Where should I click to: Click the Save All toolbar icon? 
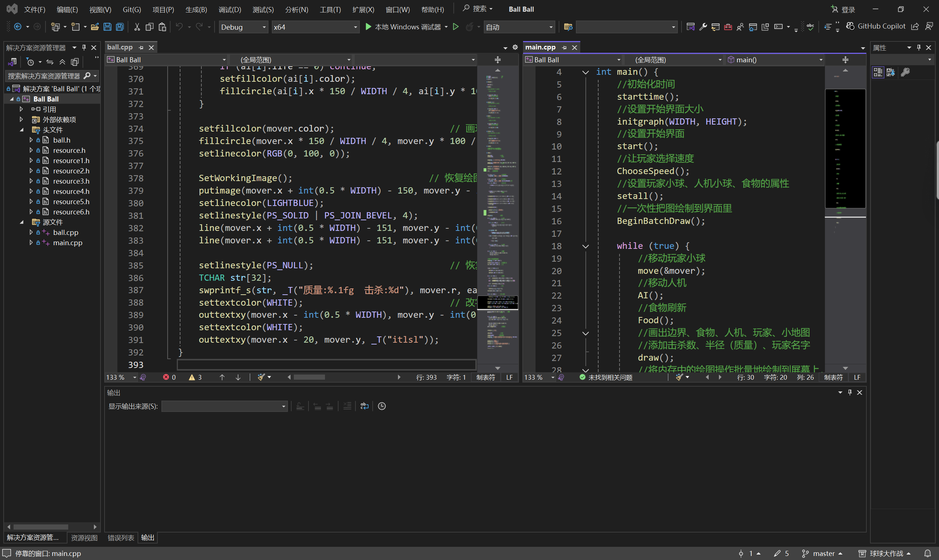[120, 27]
